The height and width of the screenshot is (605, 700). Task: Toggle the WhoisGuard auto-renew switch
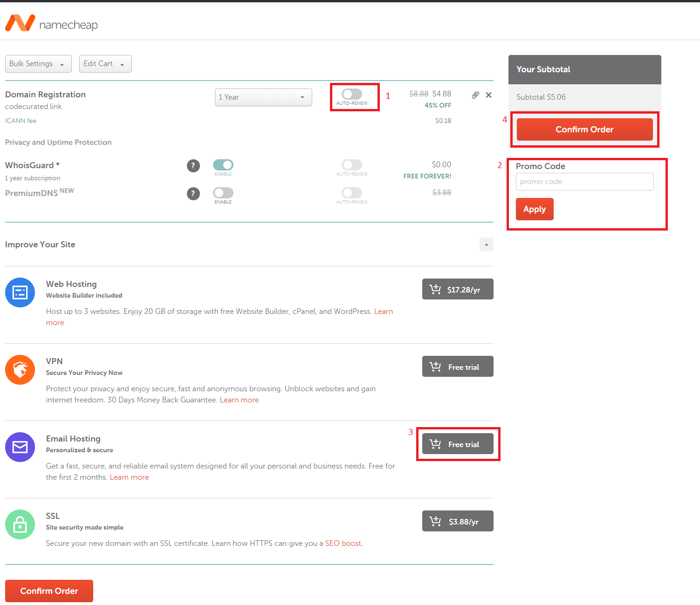352,165
